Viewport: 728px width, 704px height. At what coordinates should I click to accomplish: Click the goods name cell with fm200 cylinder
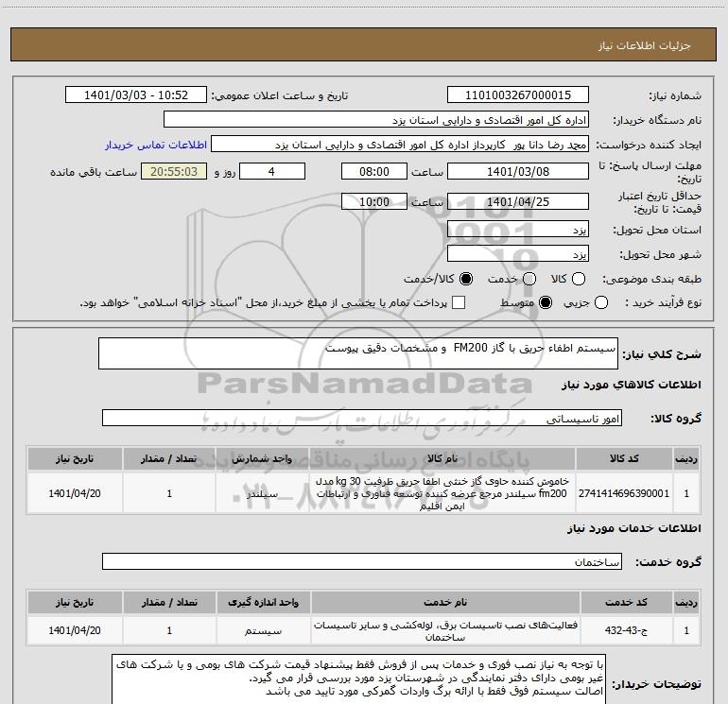point(442,493)
